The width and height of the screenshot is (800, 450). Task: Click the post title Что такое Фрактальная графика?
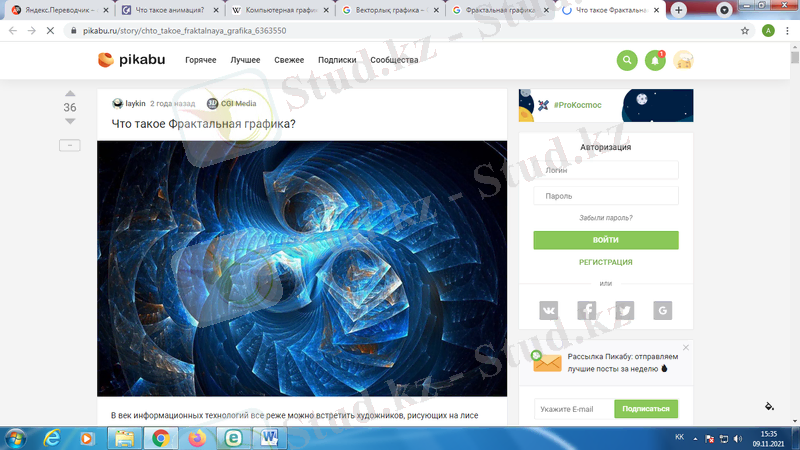[x=203, y=124]
